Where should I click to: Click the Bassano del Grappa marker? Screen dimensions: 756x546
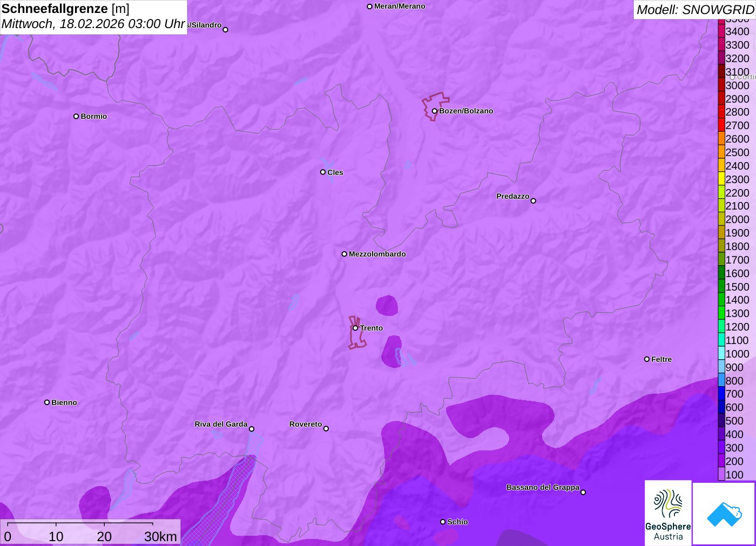pyautogui.click(x=583, y=492)
